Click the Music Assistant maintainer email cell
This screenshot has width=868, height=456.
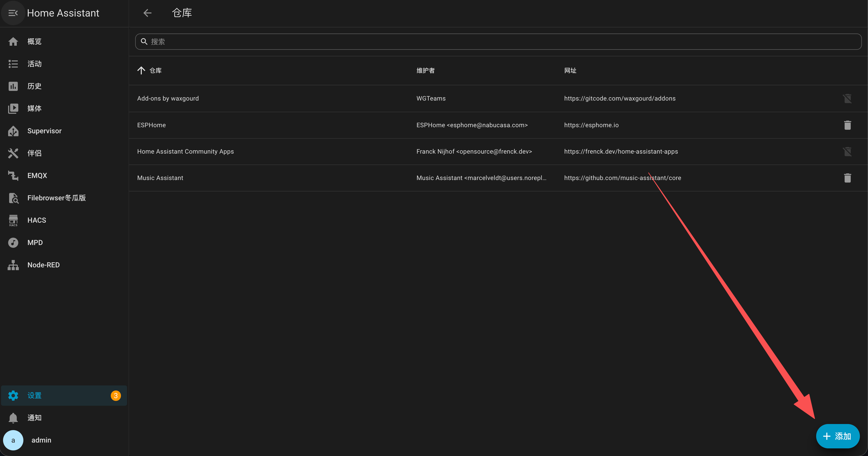point(481,178)
